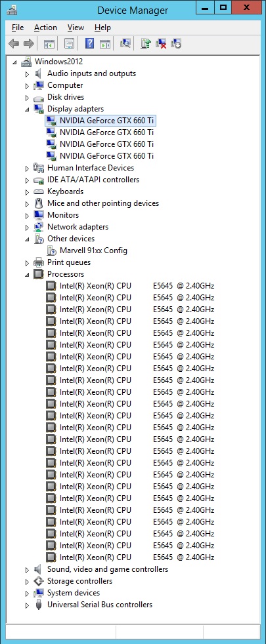Select the first Intel Xeon E5645 processor
This screenshot has height=644, width=266.
pos(137,286)
